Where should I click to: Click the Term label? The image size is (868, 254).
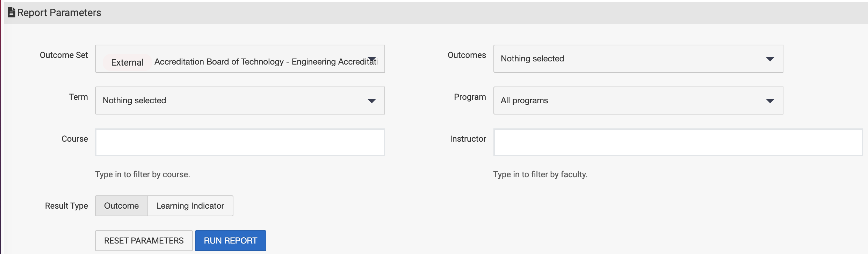[78, 97]
